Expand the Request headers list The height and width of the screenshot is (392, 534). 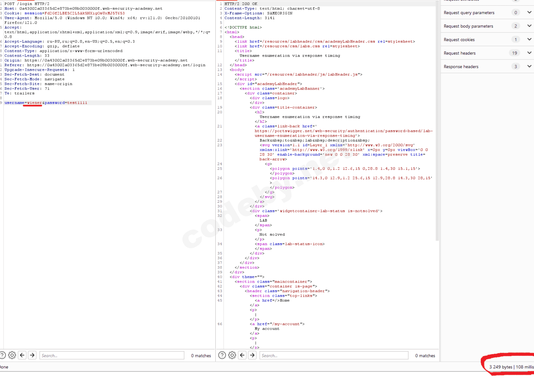point(529,53)
